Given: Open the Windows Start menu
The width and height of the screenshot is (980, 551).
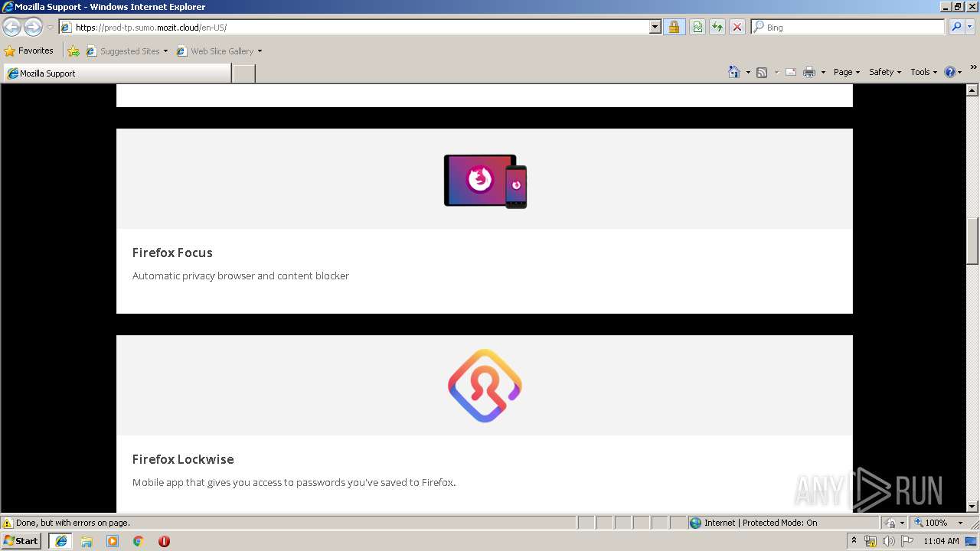Looking at the screenshot, I should coord(21,541).
